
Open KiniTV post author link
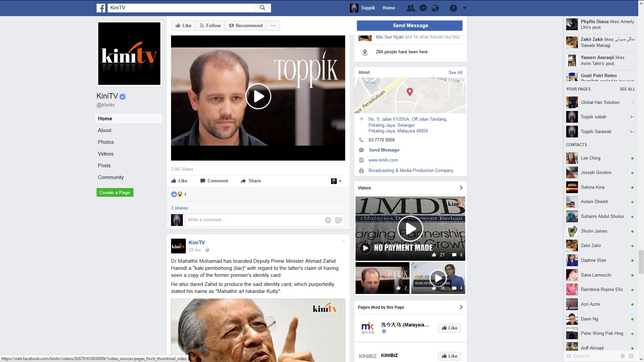tap(197, 242)
